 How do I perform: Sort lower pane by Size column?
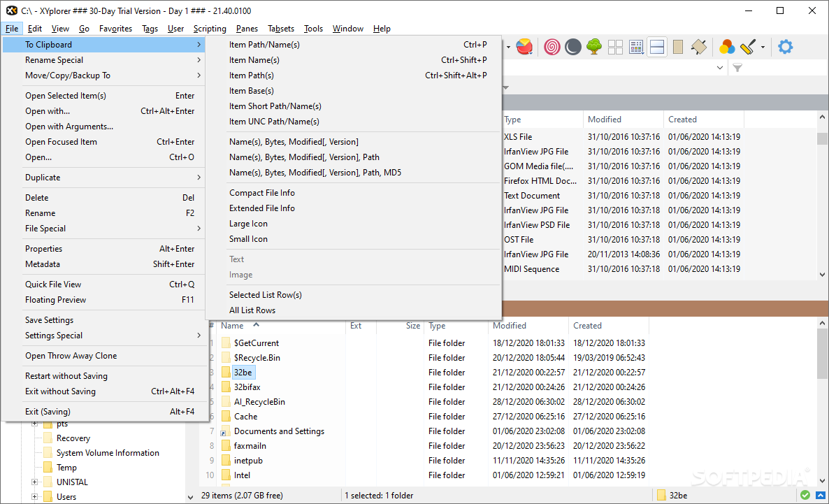[401, 326]
